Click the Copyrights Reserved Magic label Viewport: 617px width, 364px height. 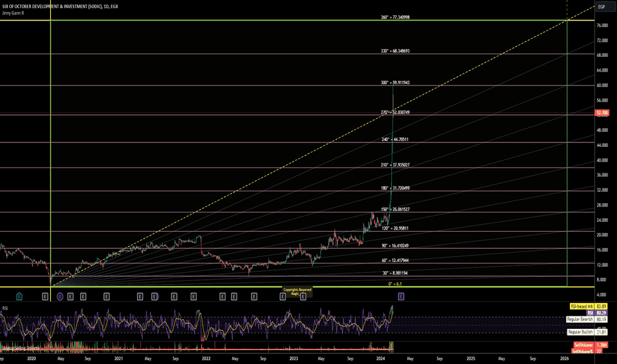click(297, 292)
